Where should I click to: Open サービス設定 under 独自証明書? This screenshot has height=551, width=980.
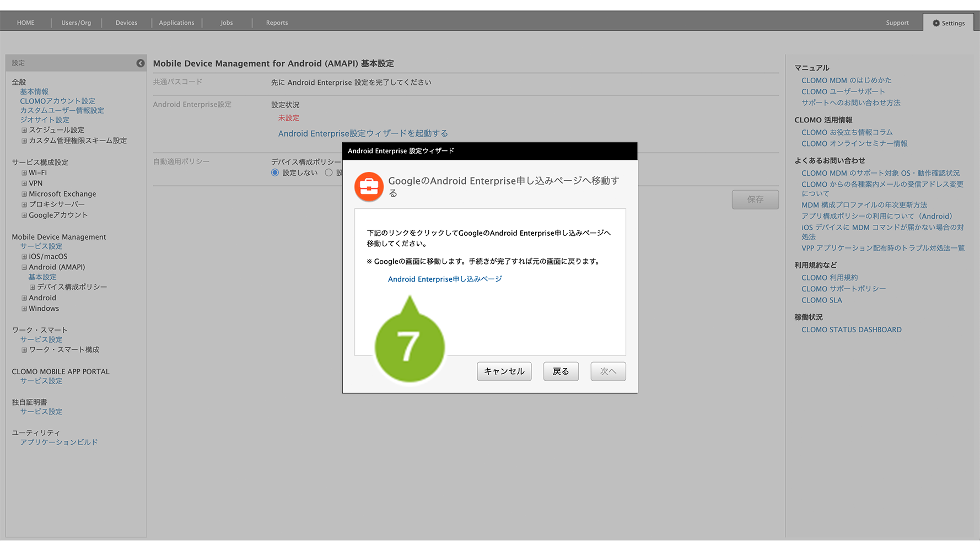coord(41,412)
